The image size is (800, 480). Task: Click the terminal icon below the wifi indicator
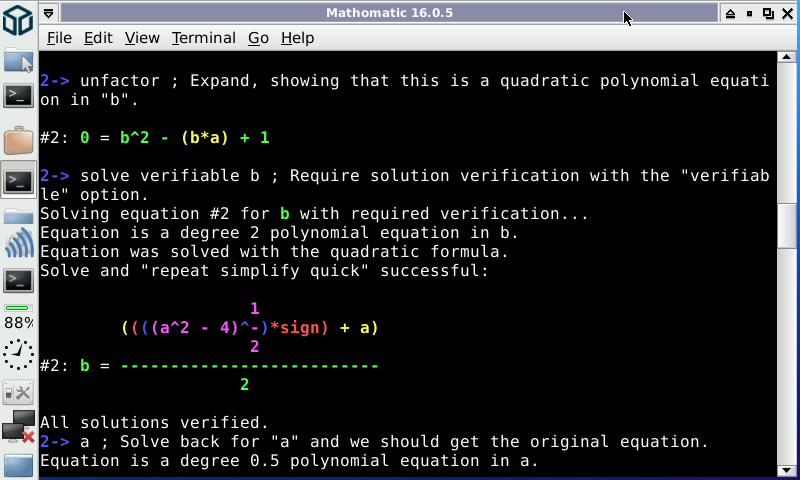[18, 281]
